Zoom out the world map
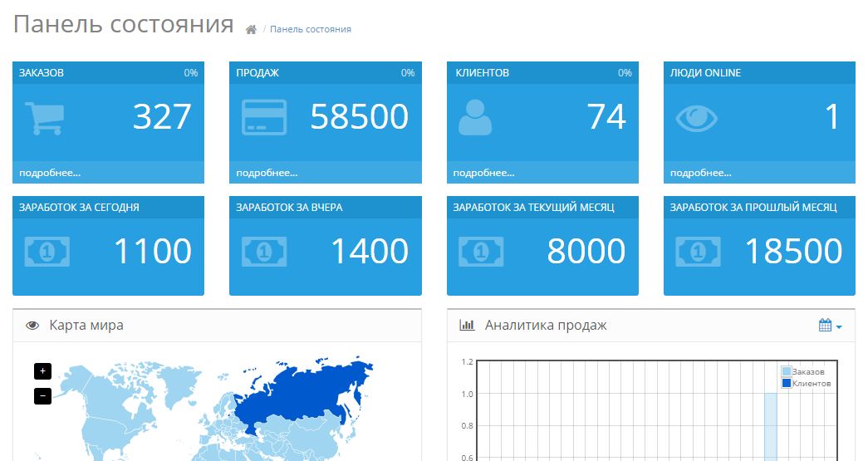This screenshot has height=461, width=868. [x=42, y=396]
